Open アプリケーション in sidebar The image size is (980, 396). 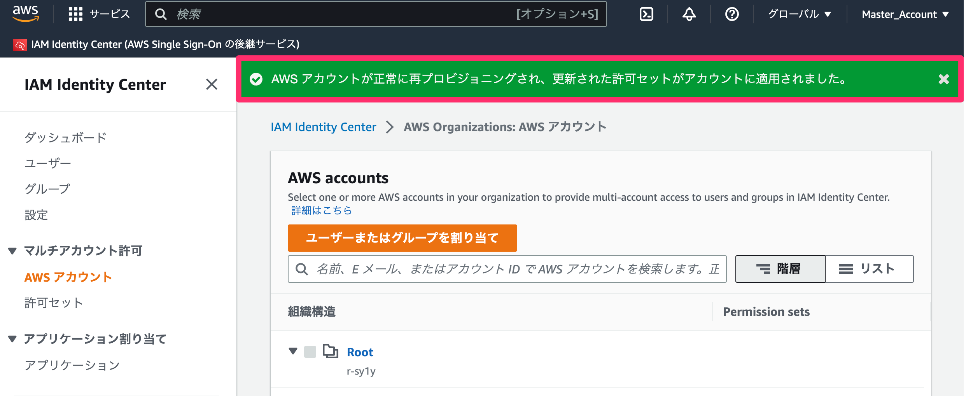click(x=72, y=365)
